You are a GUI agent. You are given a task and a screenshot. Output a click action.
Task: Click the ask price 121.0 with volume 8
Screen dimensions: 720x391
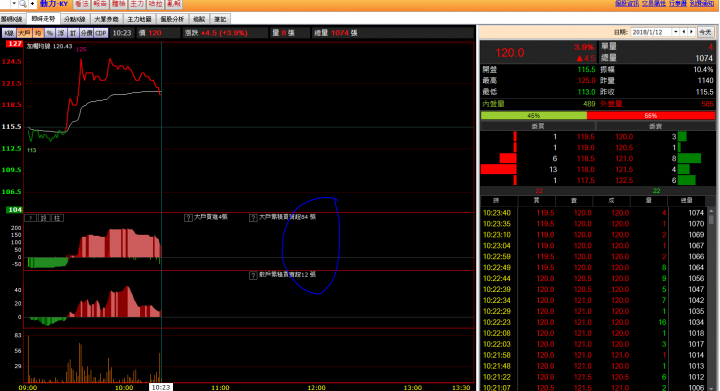click(624, 158)
